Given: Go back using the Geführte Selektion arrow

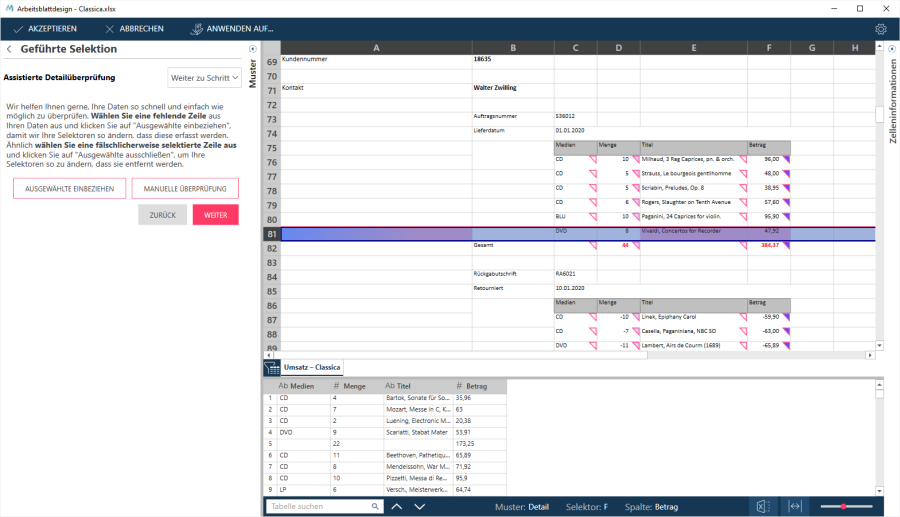Looking at the screenshot, I should pyautogui.click(x=9, y=49).
